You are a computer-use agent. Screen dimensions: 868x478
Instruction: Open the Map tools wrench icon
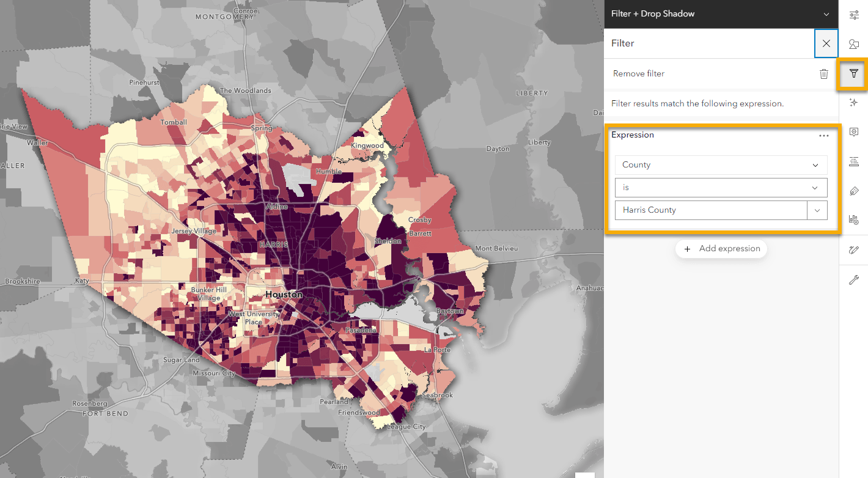tap(854, 280)
